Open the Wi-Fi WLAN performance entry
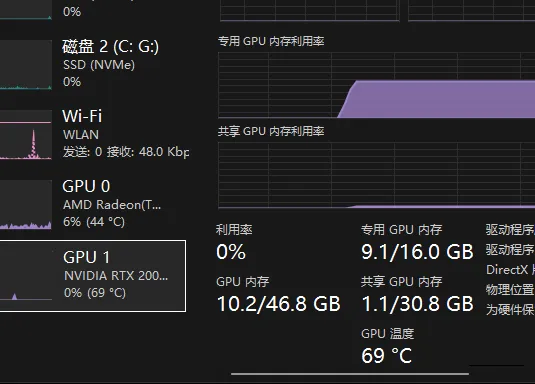The height and width of the screenshot is (384, 535). (x=92, y=135)
